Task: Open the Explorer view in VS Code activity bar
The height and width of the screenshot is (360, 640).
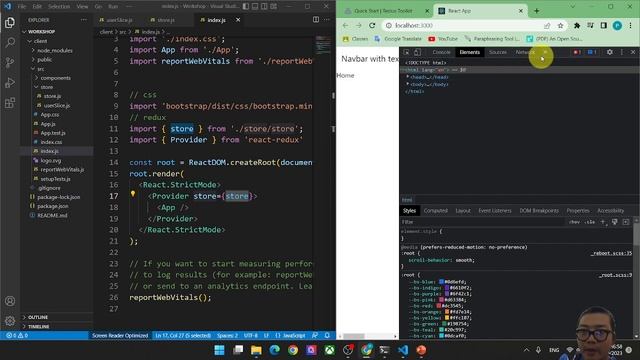Action: [x=10, y=22]
